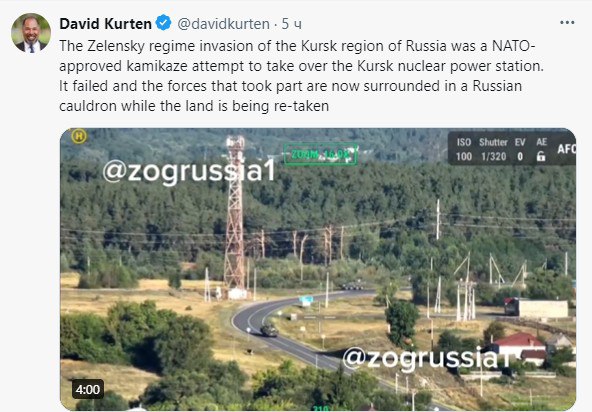Play the embedded video
The height and width of the screenshot is (412, 592).
click(x=318, y=269)
